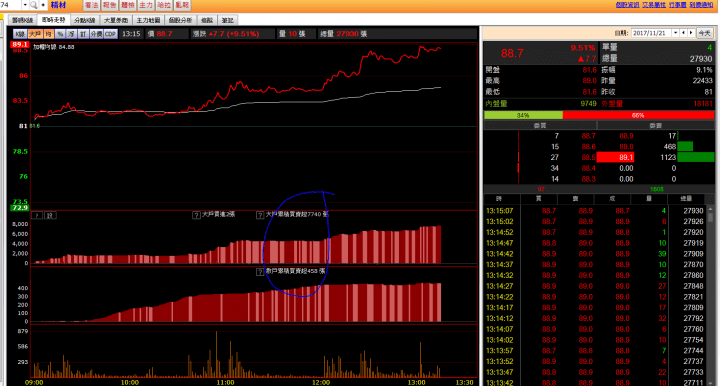Viewport: 720px width, 386px height.
Task: Click the 總量 27930 張 toolbar readout
Action: [343, 34]
